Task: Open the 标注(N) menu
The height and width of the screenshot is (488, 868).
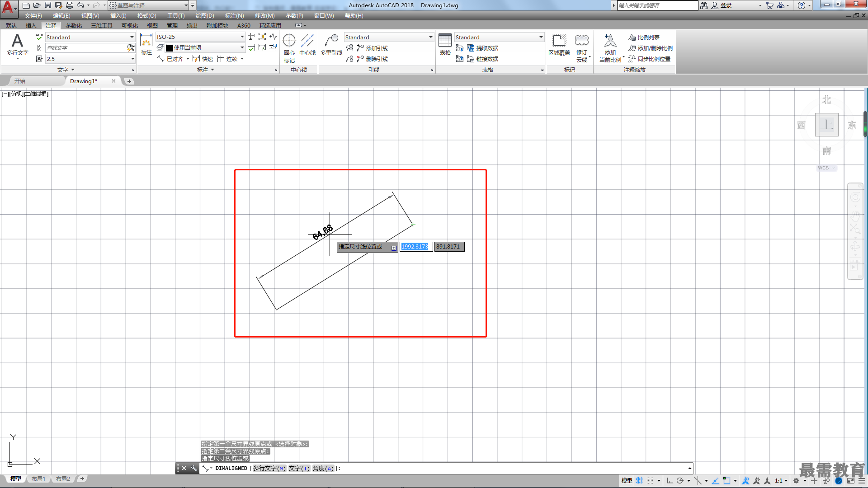Action: coord(234,15)
